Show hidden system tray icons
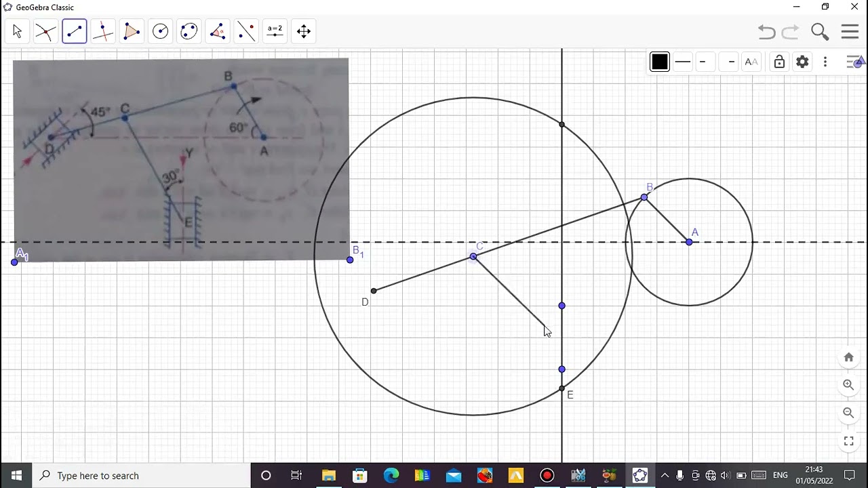868x488 pixels. [665, 475]
